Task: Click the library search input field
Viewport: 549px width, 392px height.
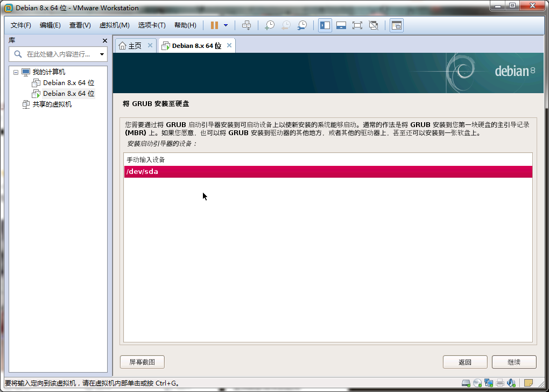Action: 58,54
